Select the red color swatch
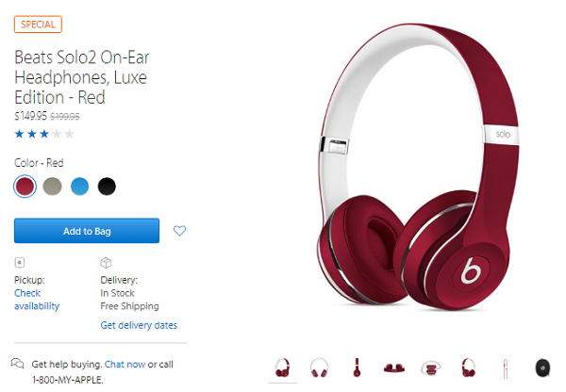This screenshot has width=566, height=392. pos(25,186)
